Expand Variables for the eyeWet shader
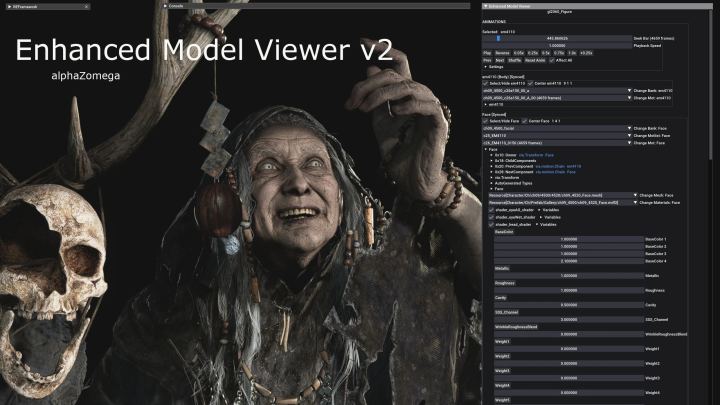This screenshot has height=405, width=720. tap(540, 217)
